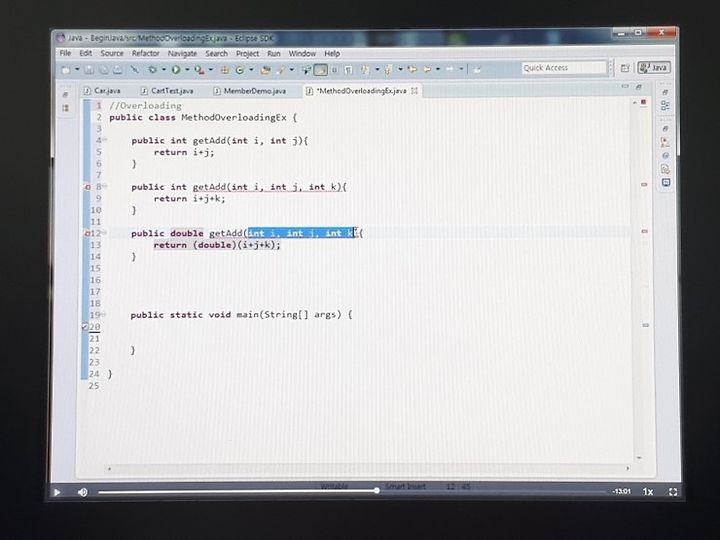Go to Last Edit Location icon
The image size is (720, 540).
(412, 69)
